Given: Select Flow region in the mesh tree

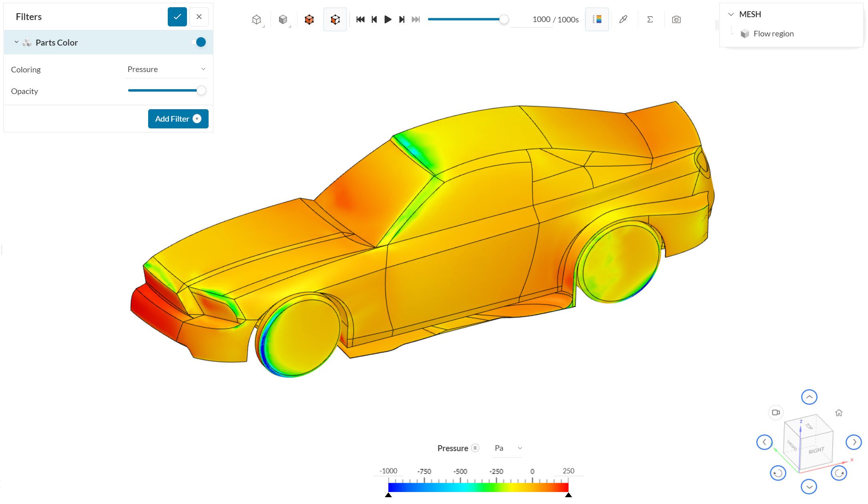Looking at the screenshot, I should pyautogui.click(x=773, y=34).
